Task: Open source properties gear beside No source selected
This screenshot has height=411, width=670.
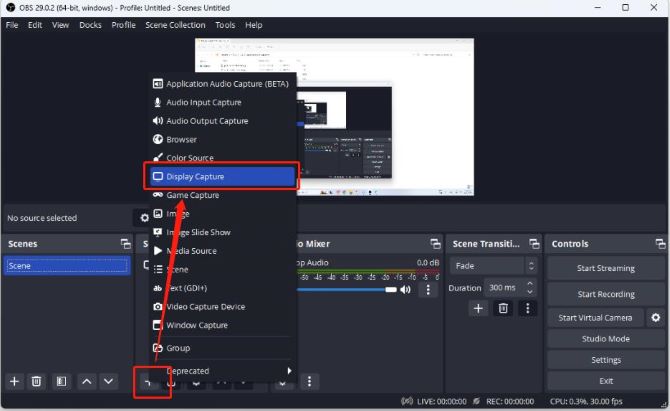Action: click(x=144, y=218)
